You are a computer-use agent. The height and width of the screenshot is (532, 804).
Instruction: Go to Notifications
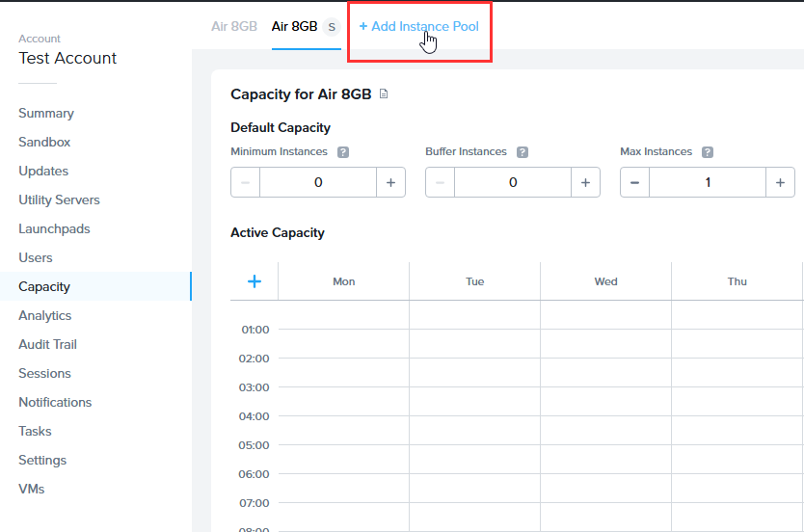(x=55, y=402)
